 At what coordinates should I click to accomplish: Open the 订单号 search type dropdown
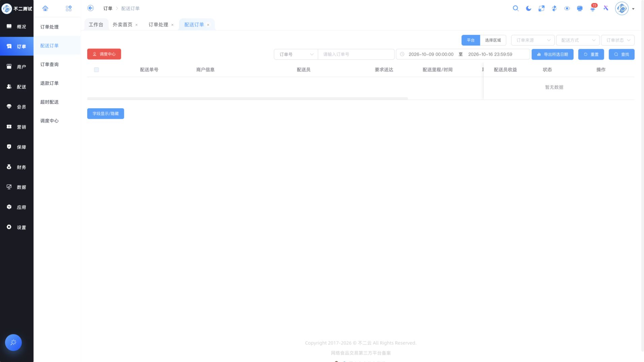pyautogui.click(x=296, y=54)
